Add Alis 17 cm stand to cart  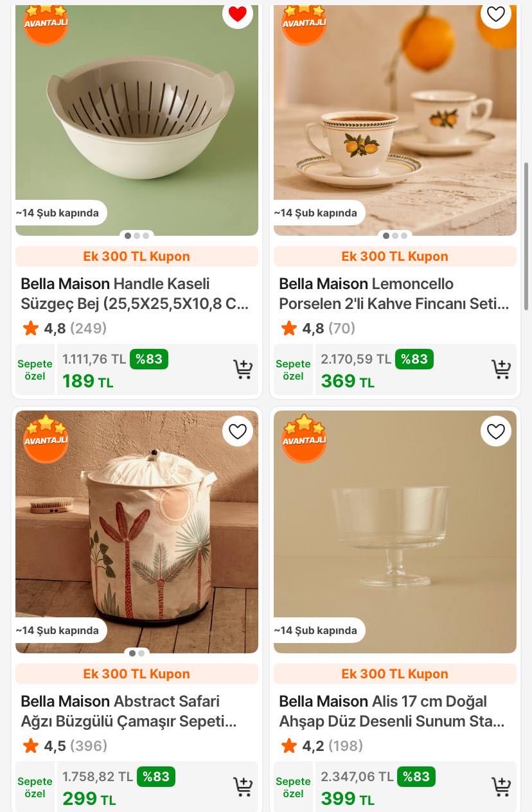(501, 787)
